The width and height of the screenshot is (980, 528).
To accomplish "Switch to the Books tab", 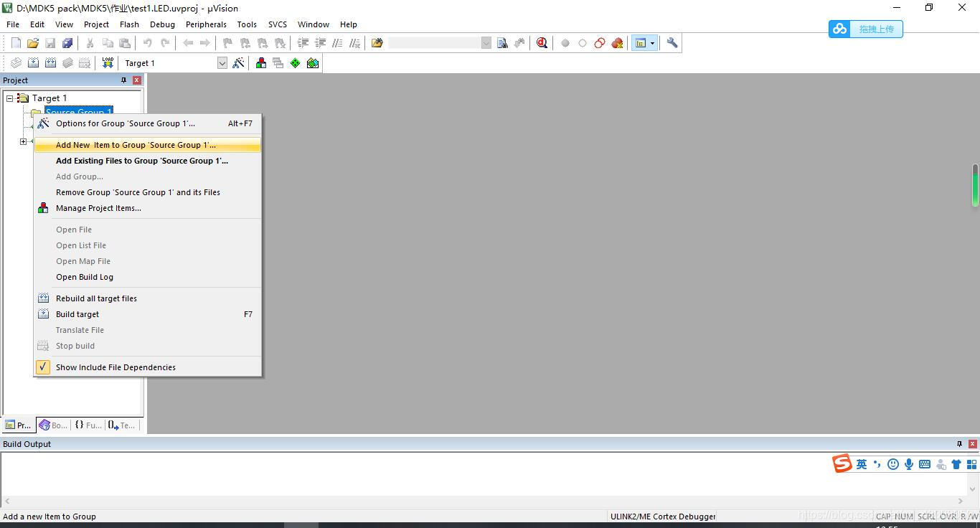I will click(54, 425).
